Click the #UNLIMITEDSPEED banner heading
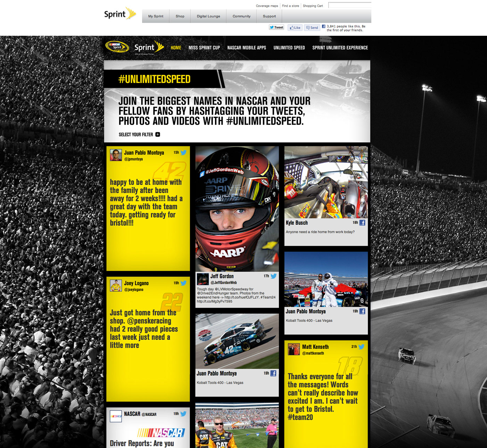The height and width of the screenshot is (448, 487). pyautogui.click(x=155, y=79)
